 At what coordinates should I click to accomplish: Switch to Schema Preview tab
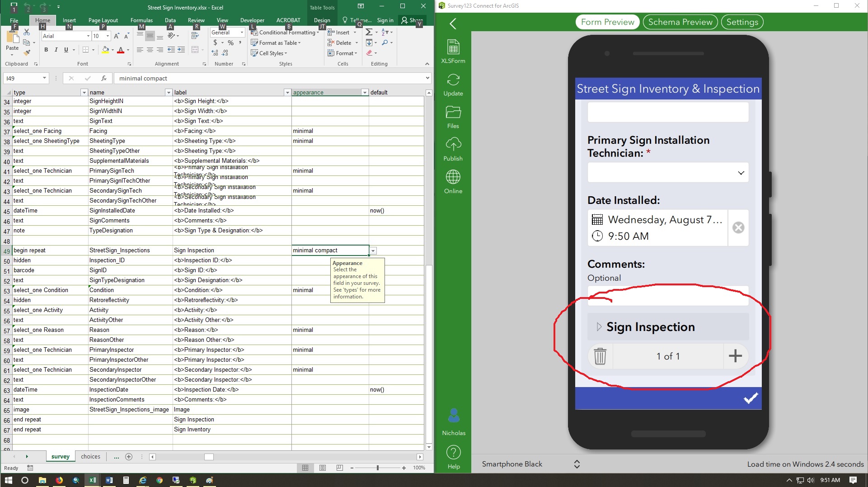point(680,22)
